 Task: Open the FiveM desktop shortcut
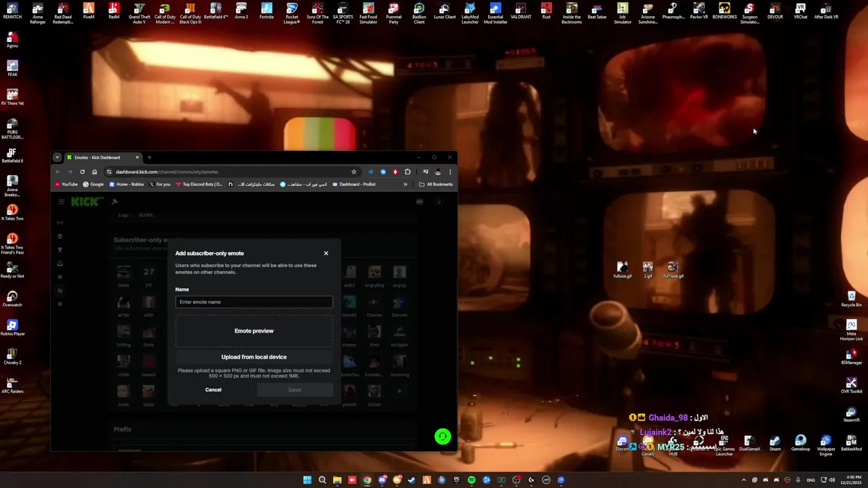pos(88,12)
